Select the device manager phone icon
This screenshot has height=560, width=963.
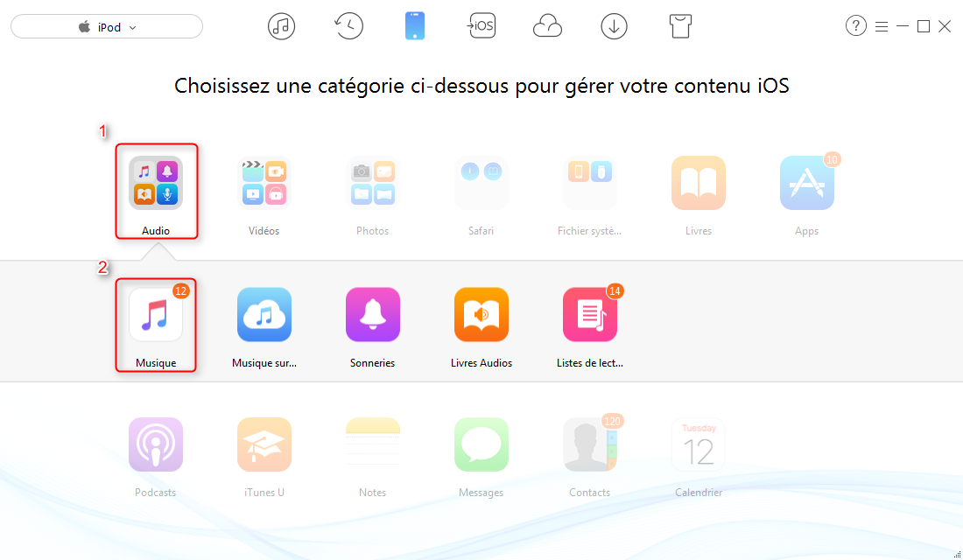pyautogui.click(x=415, y=26)
